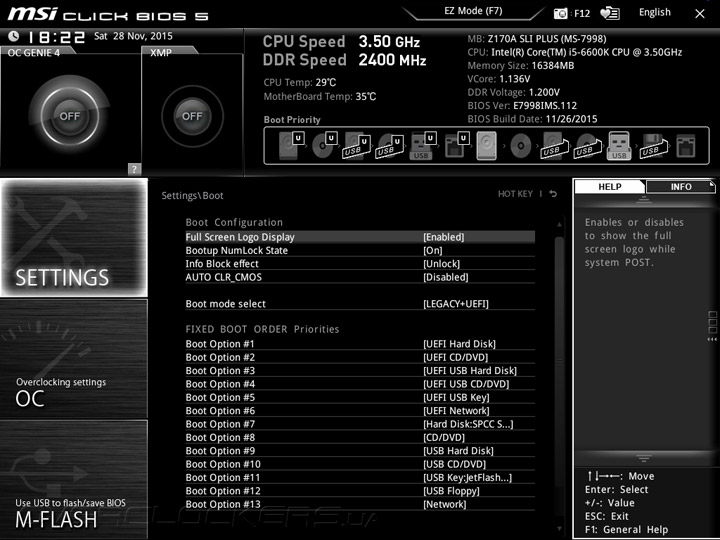The width and height of the screenshot is (720, 540).
Task: Open the favorites heart icon menu
Action: point(610,13)
